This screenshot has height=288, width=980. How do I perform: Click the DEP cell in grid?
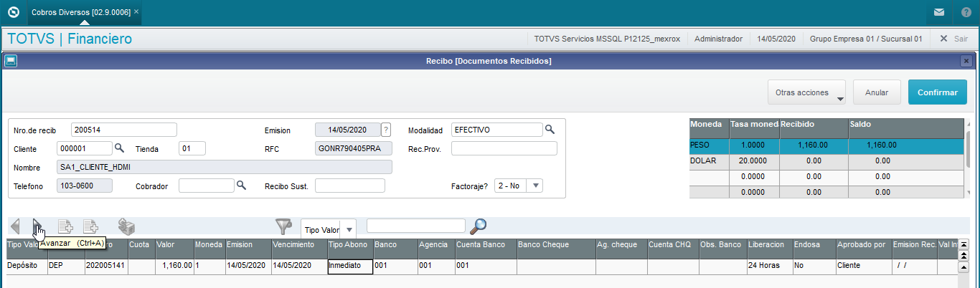(x=65, y=265)
